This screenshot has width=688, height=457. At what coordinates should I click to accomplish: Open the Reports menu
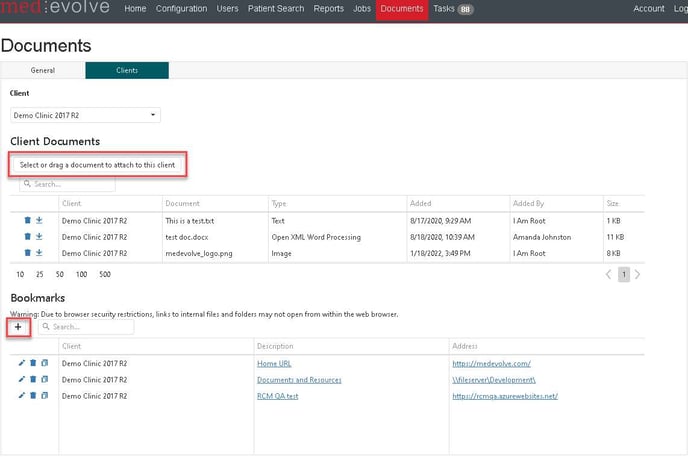(x=328, y=9)
